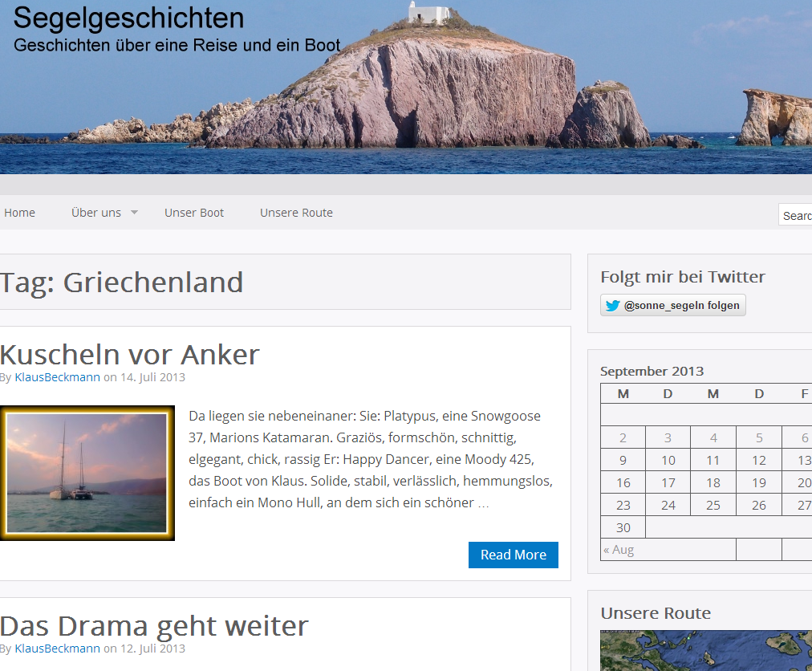Open the two sailboats post thumbnail
Screen dimensions: 812x671
pos(87,473)
